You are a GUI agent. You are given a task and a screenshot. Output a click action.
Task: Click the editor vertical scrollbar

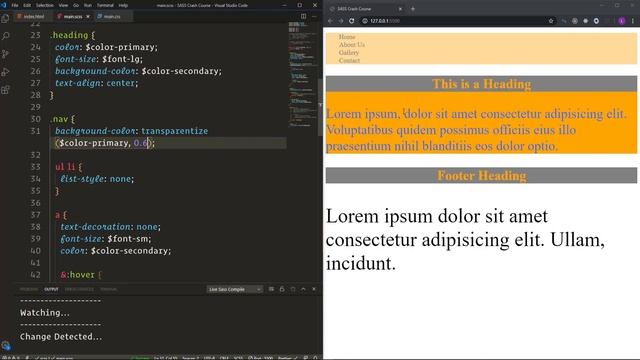320,107
